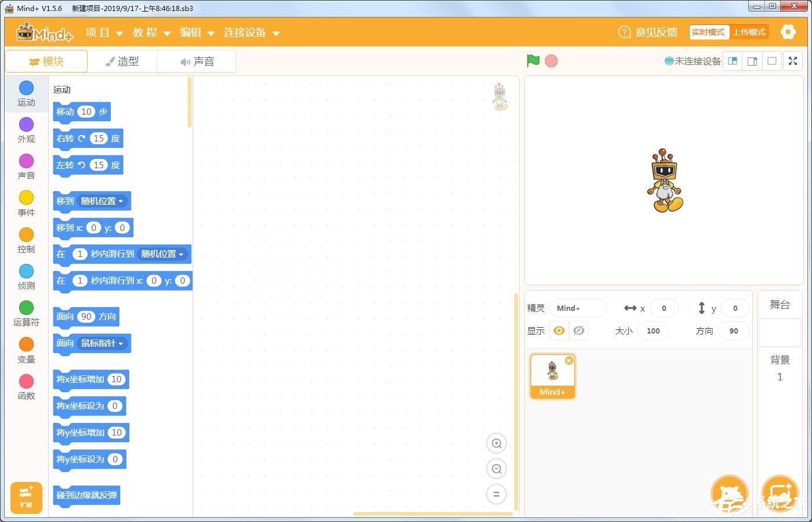
Task: Switch to the 声音 sounds tab
Action: [197, 61]
